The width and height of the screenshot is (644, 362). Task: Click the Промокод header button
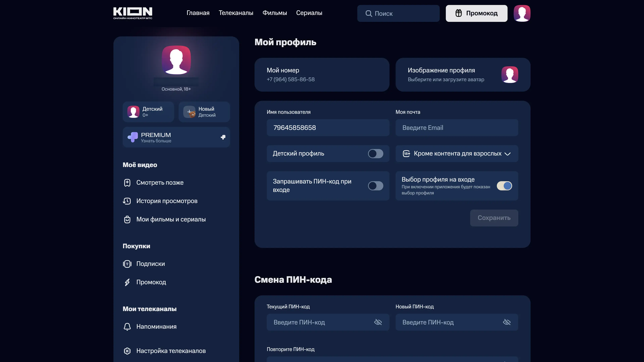point(476,13)
